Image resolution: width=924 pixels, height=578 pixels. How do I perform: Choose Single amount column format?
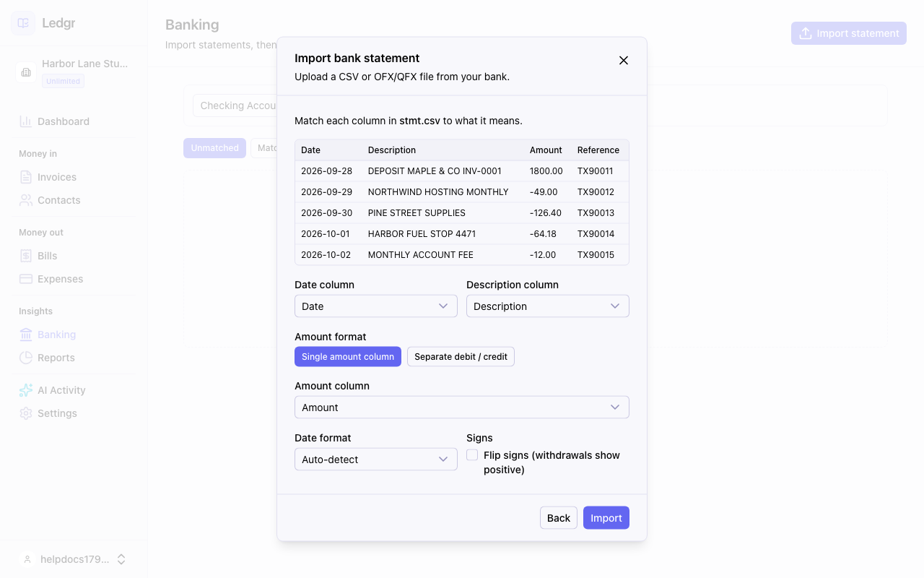[348, 357]
